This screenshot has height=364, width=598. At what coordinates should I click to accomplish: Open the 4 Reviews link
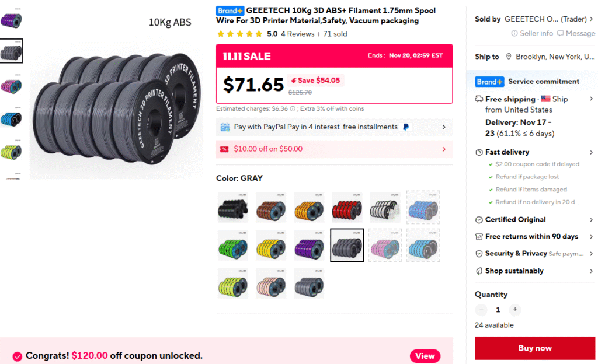click(297, 34)
